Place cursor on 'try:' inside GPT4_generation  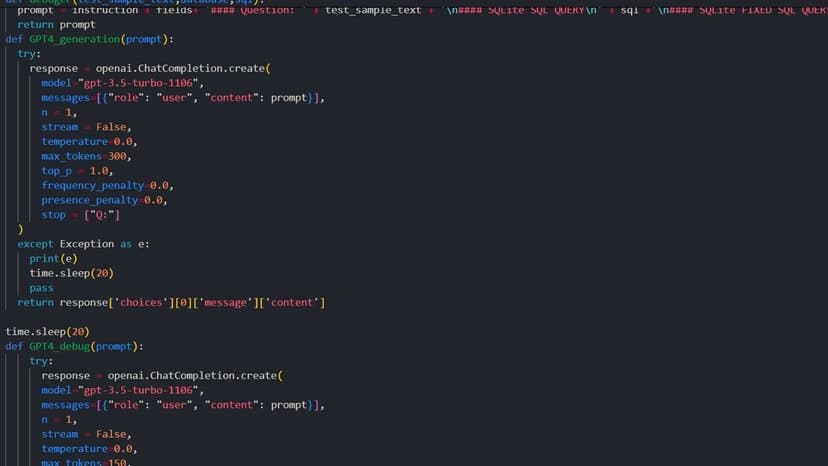pyautogui.click(x=29, y=54)
